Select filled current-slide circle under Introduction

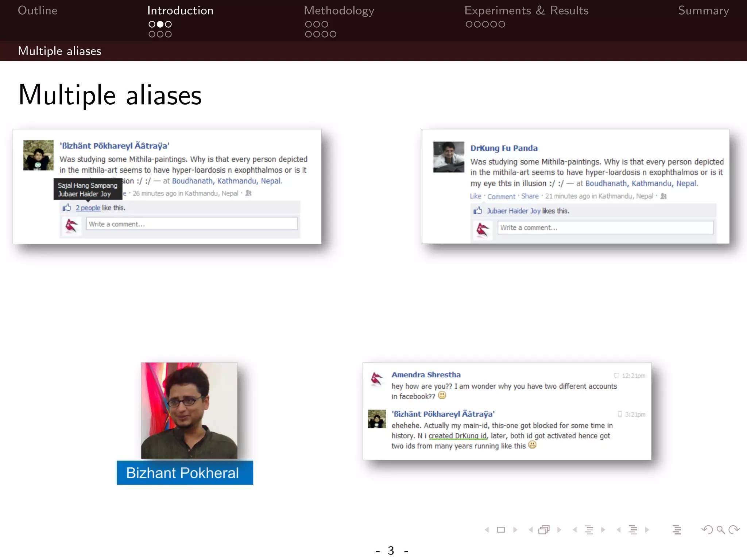[160, 24]
